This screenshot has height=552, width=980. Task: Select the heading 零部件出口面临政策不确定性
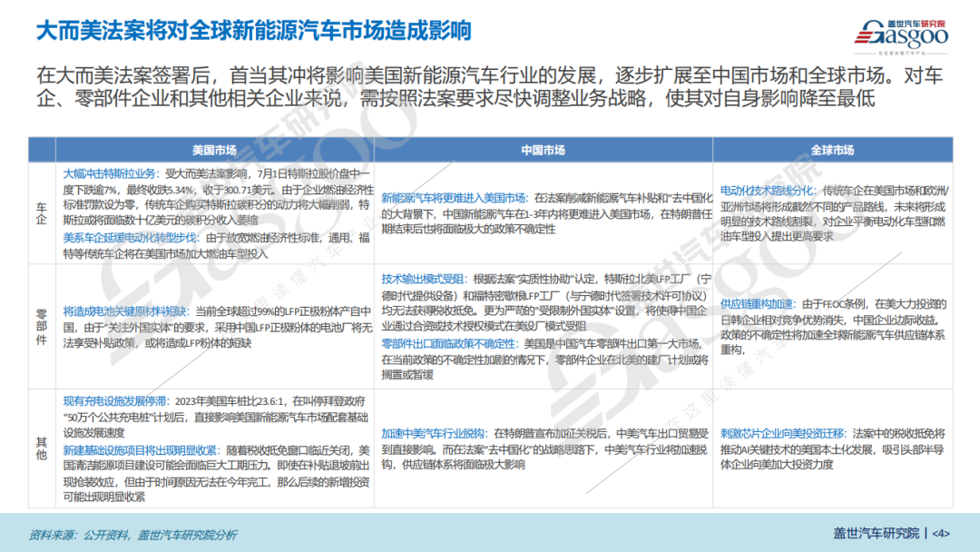point(450,344)
